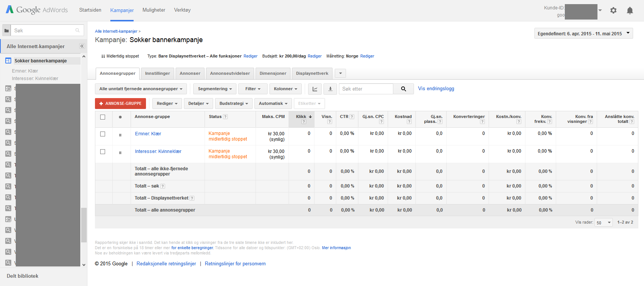Click the Totalt – søk help icon

click(163, 186)
